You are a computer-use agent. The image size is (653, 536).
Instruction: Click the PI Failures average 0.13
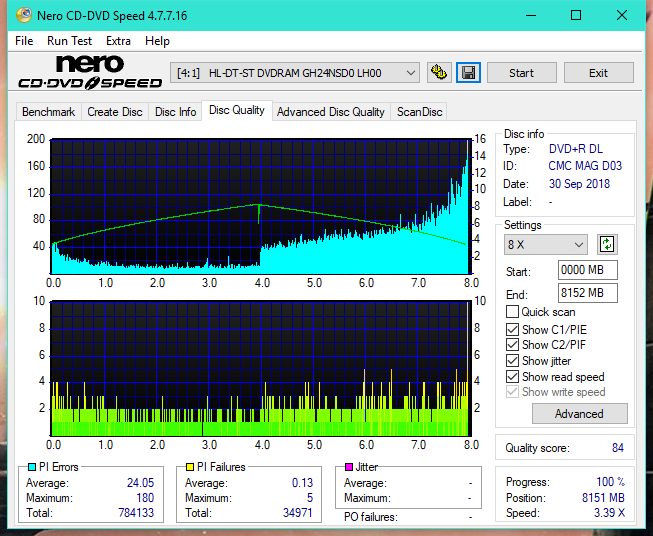coord(302,483)
